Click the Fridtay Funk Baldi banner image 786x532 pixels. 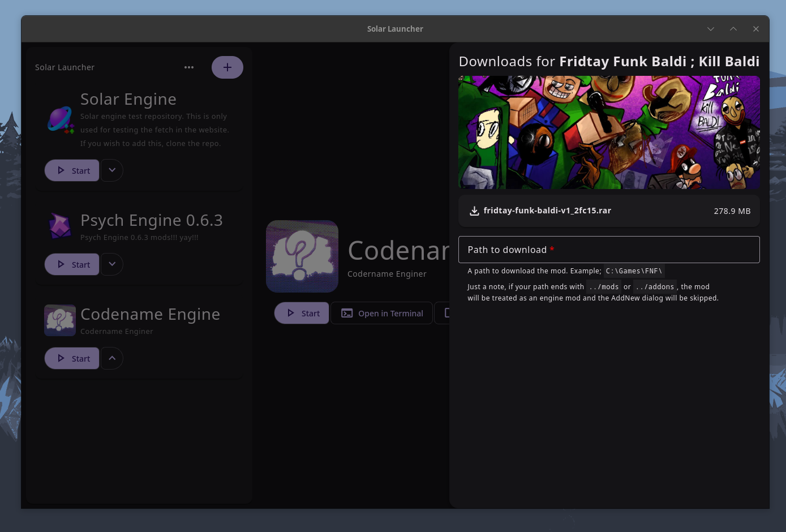[609, 132]
